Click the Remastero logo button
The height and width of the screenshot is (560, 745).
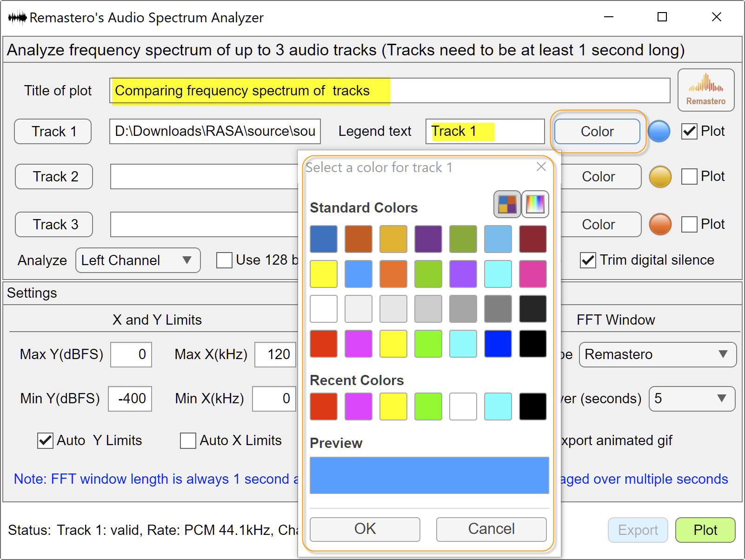pos(706,90)
